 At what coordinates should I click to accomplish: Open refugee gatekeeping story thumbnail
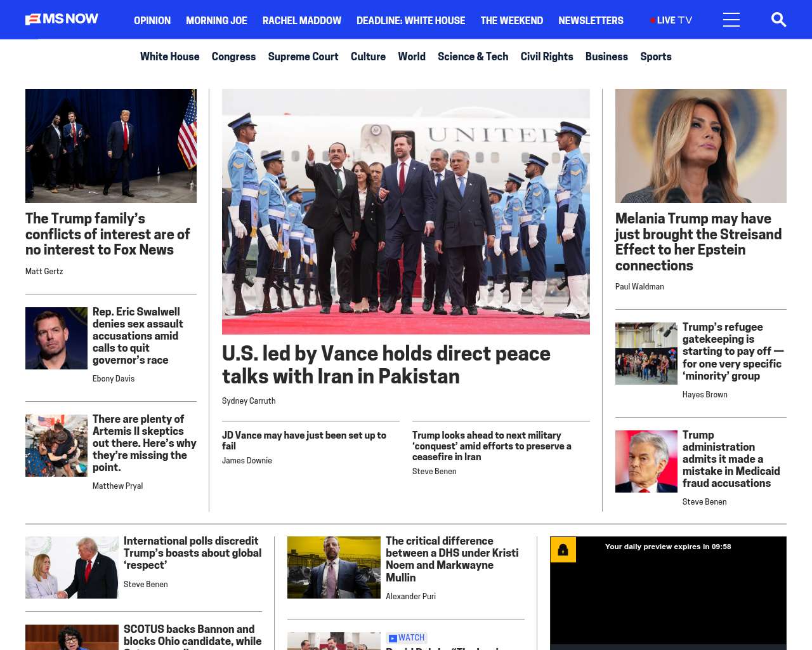point(646,354)
